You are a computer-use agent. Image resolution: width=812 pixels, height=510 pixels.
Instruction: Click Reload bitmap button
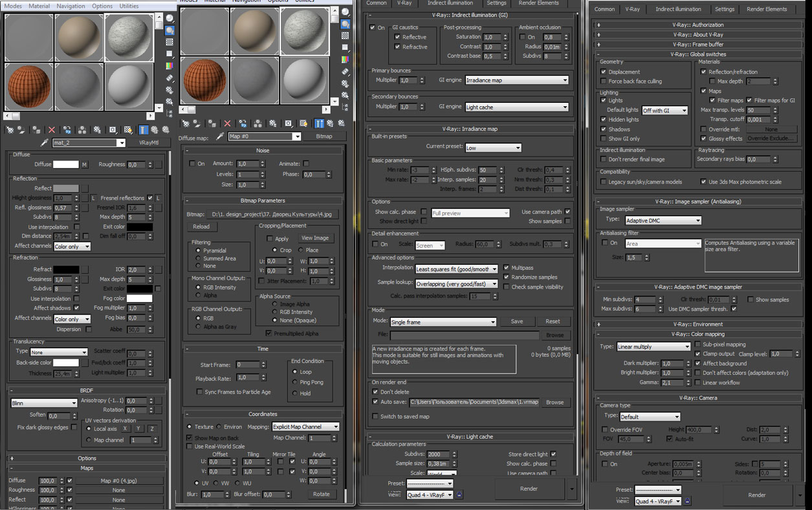(201, 227)
